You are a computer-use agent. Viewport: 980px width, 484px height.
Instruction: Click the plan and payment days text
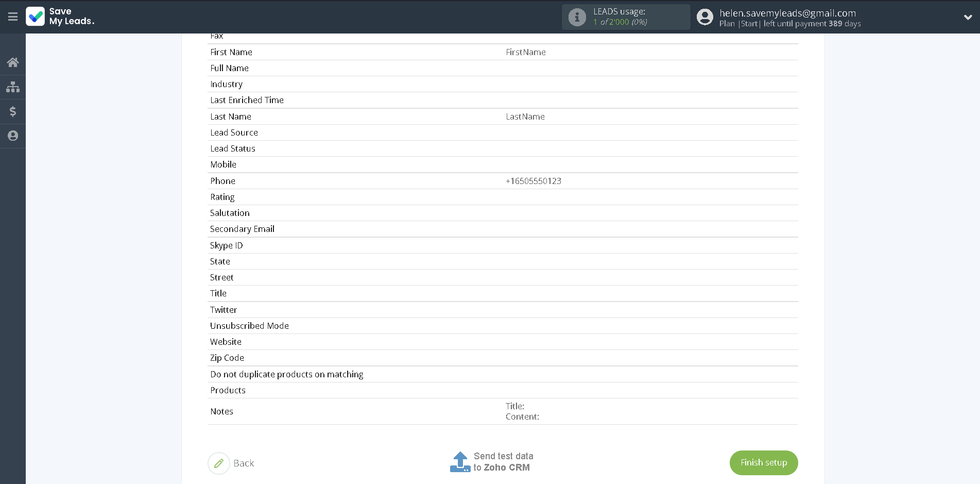790,24
